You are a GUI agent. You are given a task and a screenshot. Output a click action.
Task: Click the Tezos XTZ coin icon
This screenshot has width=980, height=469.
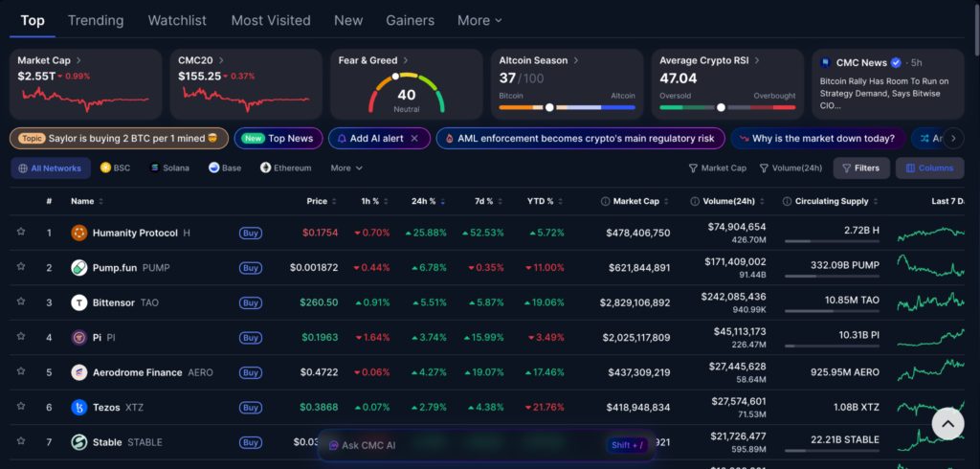pos(79,408)
